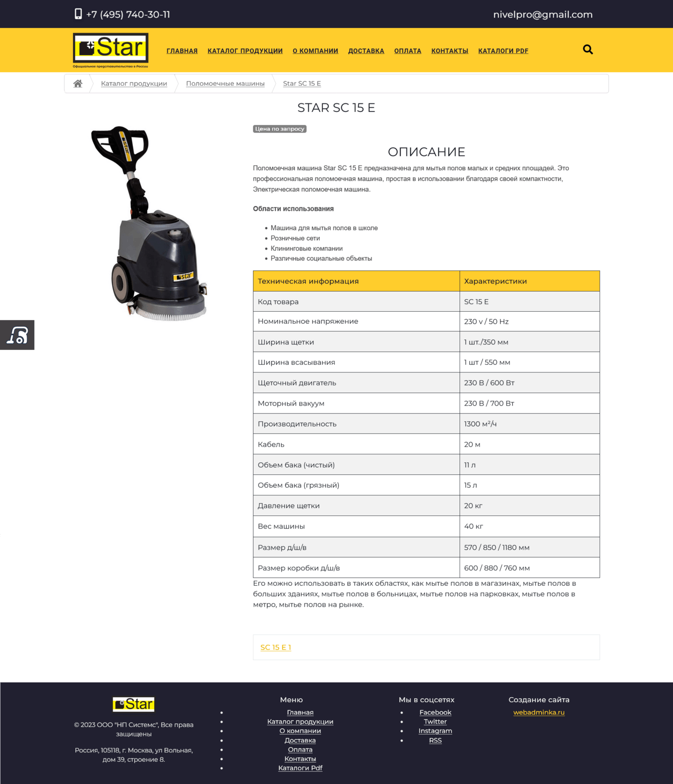Open the product photo of the scrubber
Screen dimensions: 673x784
coord(149,223)
